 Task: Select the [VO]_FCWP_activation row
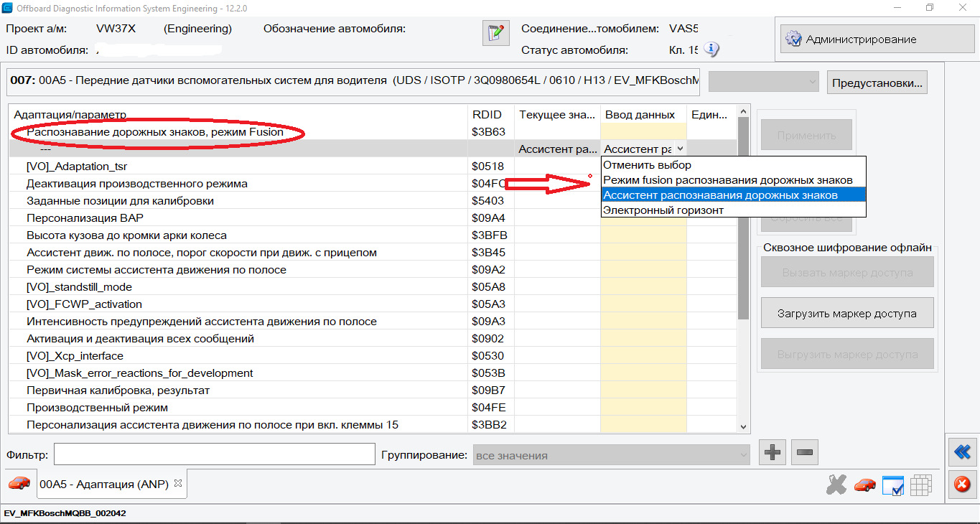coord(373,304)
